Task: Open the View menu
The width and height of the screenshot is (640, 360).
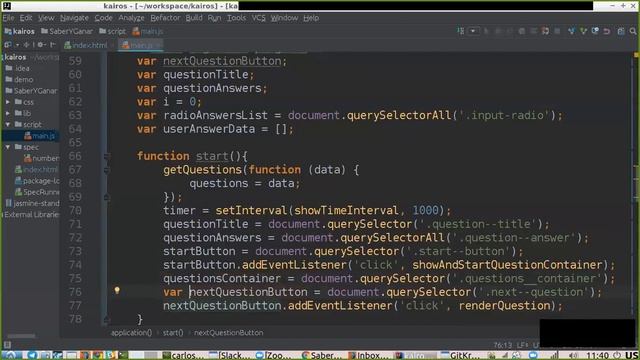Action: click(46, 18)
